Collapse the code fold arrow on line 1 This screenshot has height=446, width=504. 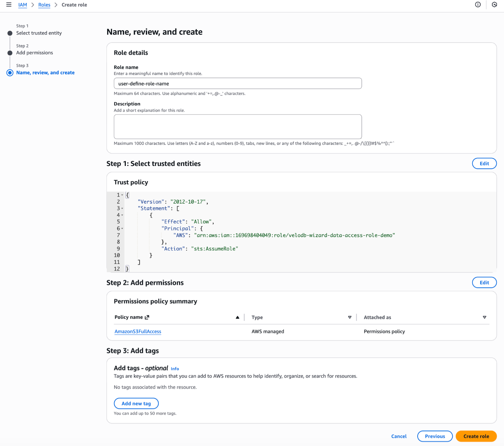point(122,195)
